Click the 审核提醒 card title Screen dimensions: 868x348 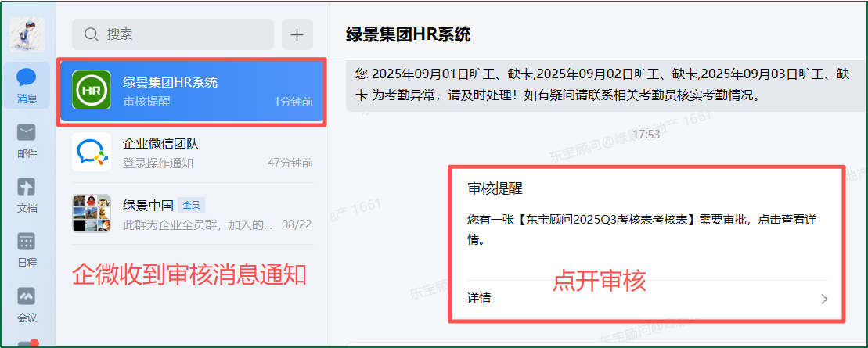pos(495,188)
